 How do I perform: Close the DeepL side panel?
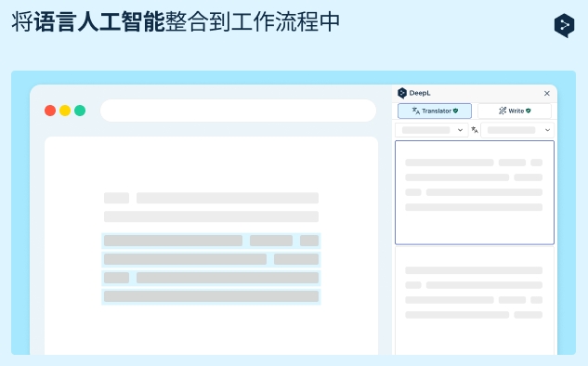point(547,94)
